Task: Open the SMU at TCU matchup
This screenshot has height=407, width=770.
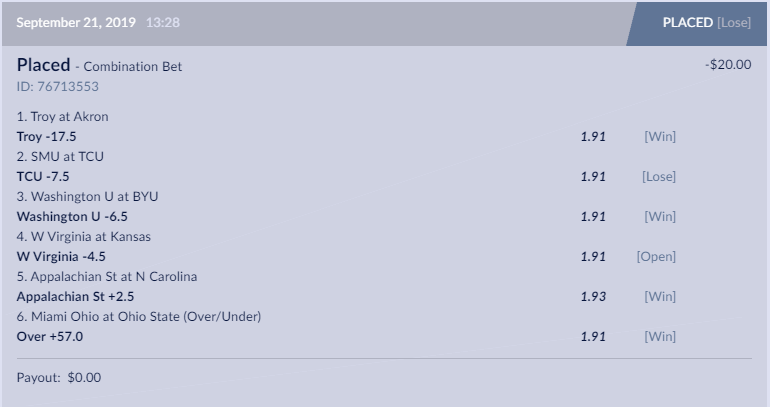Action: click(x=60, y=156)
